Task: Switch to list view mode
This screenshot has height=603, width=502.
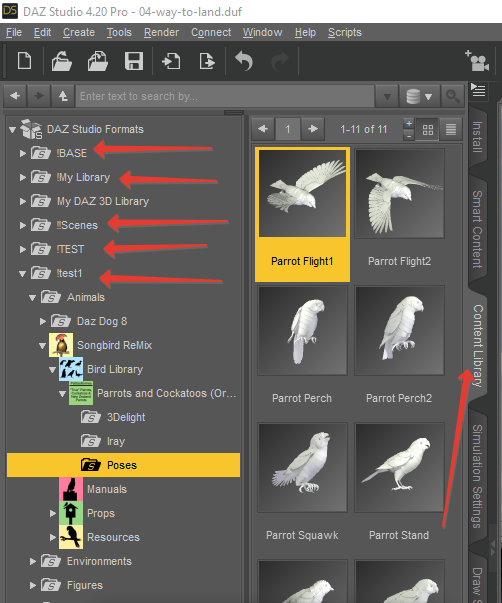Action: [x=451, y=130]
